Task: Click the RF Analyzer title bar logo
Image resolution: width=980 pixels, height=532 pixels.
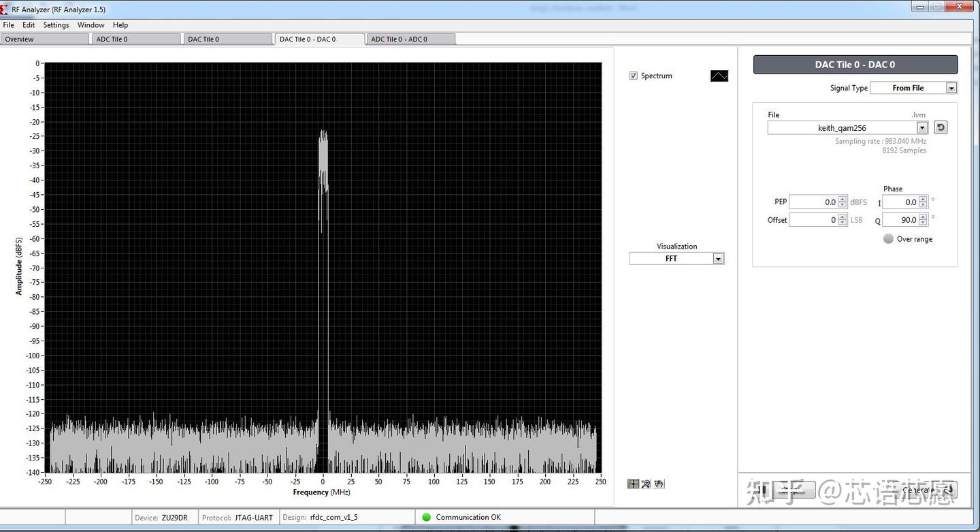Action: click(x=5, y=10)
